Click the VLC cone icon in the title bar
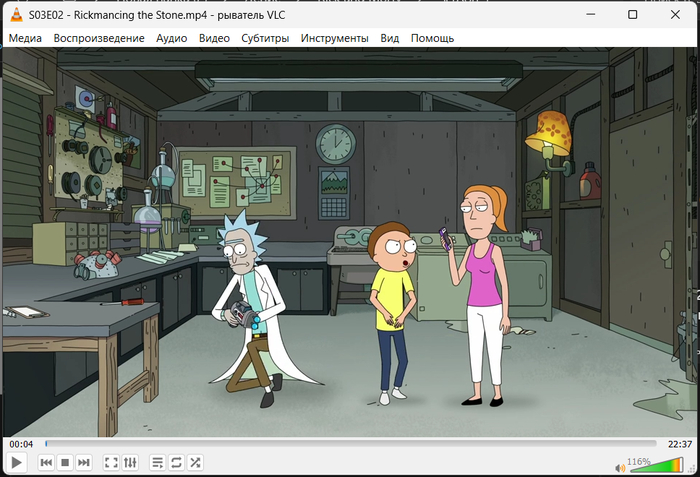700x477 pixels. click(x=15, y=14)
